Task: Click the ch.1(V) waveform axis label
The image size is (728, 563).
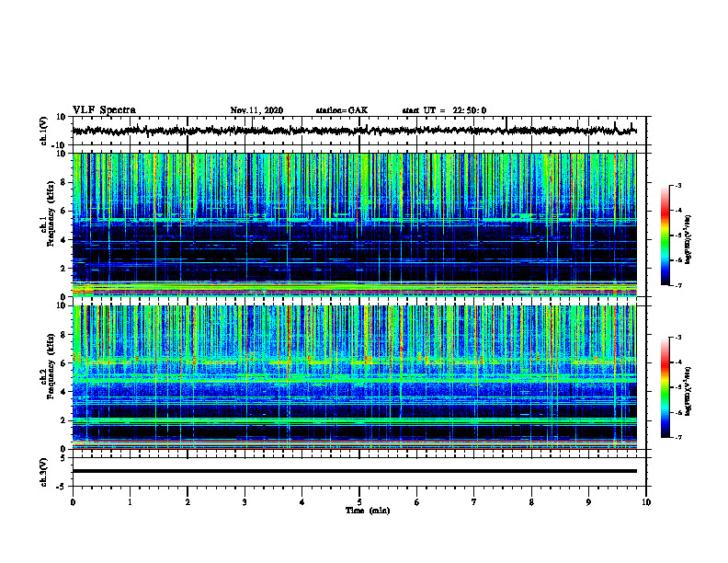Action: 43,131
